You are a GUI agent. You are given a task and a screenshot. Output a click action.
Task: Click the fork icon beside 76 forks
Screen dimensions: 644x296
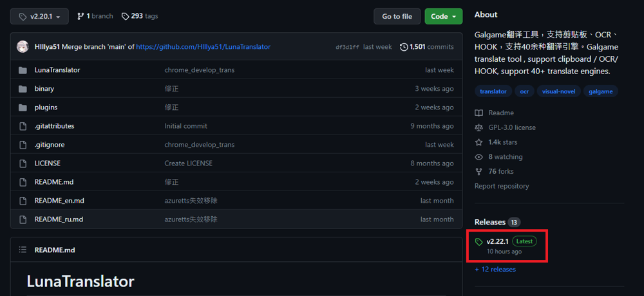(x=478, y=172)
